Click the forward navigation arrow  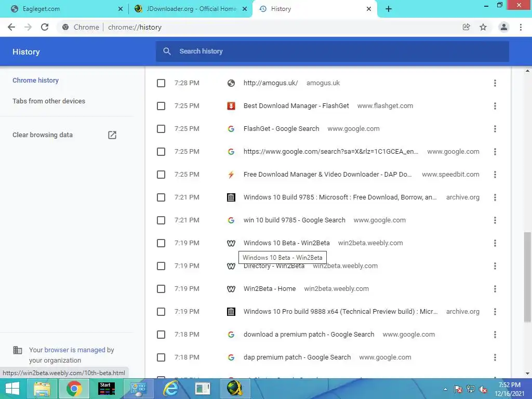(x=28, y=27)
